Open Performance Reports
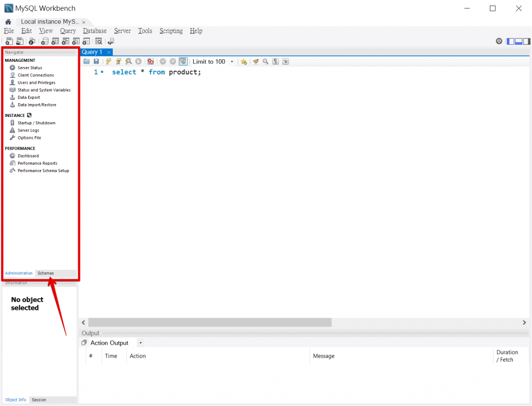This screenshot has width=532, height=406. tap(37, 163)
